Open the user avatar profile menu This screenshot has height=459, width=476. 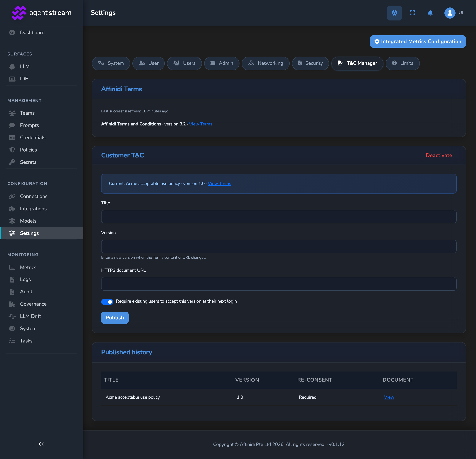(450, 13)
